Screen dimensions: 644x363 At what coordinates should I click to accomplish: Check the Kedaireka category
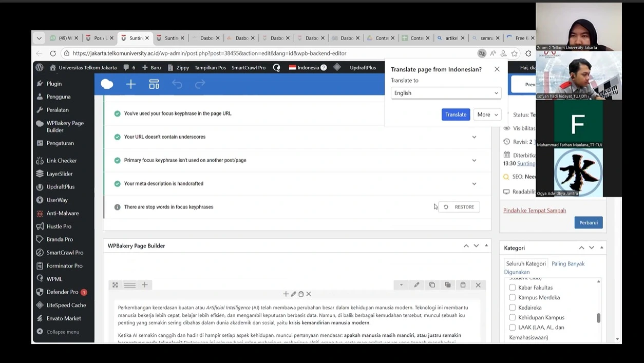coord(512,308)
